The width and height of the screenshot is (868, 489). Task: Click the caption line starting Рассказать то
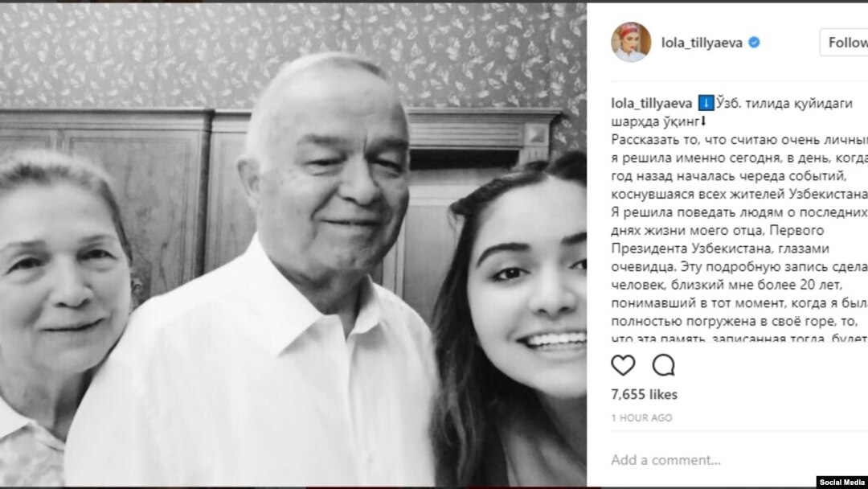click(739, 140)
